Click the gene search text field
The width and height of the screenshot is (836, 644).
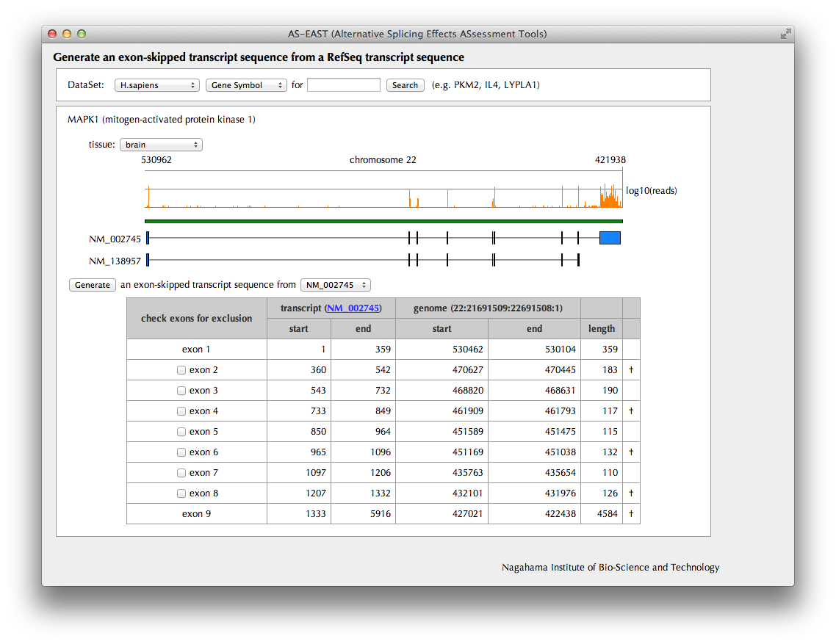pyautogui.click(x=344, y=85)
